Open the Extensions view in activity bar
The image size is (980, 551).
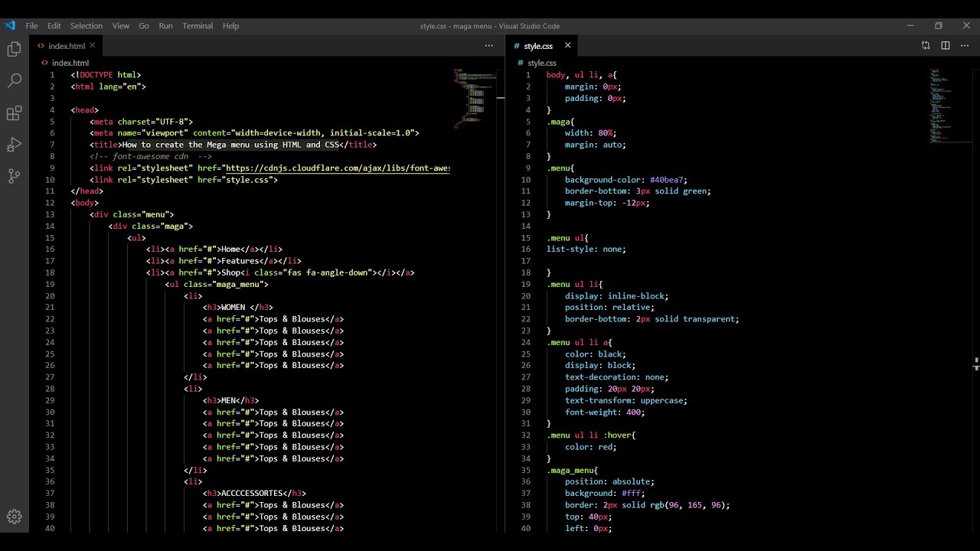click(x=14, y=113)
